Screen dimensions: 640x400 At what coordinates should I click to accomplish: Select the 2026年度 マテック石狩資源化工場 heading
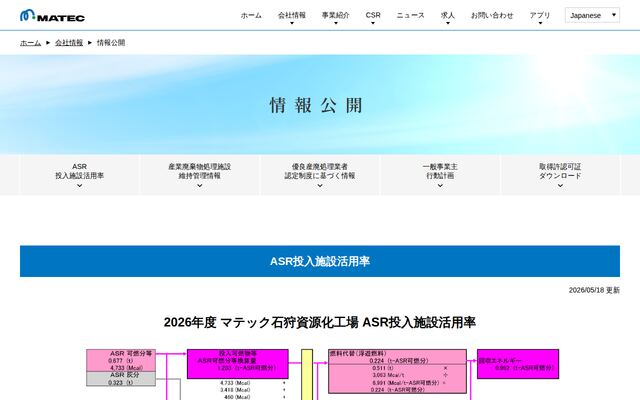[320, 322]
